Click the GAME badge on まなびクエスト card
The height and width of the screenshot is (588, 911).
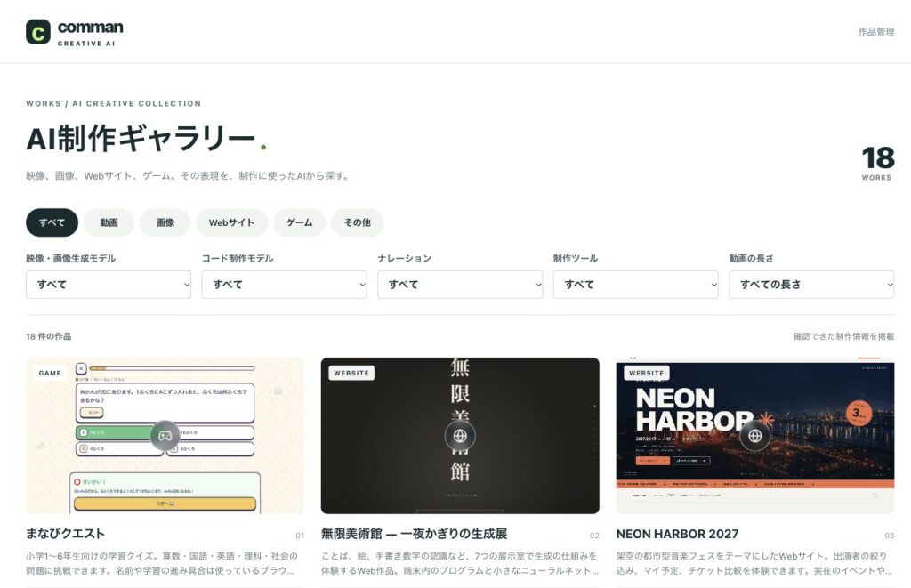pyautogui.click(x=50, y=373)
